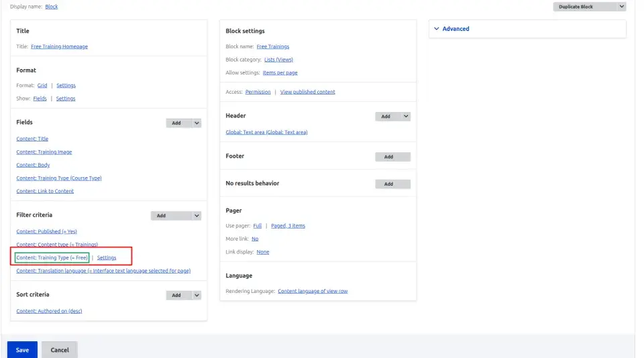
Task: Open Content: Training Image field
Action: tap(44, 152)
